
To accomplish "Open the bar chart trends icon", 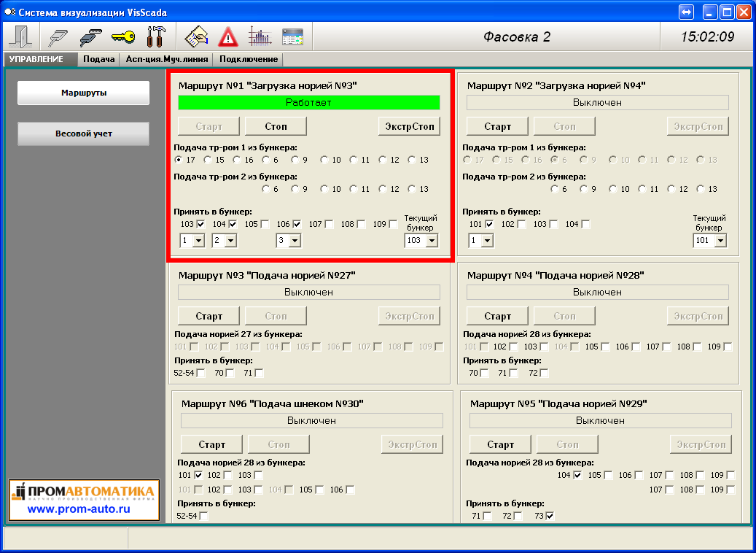I will coord(260,36).
